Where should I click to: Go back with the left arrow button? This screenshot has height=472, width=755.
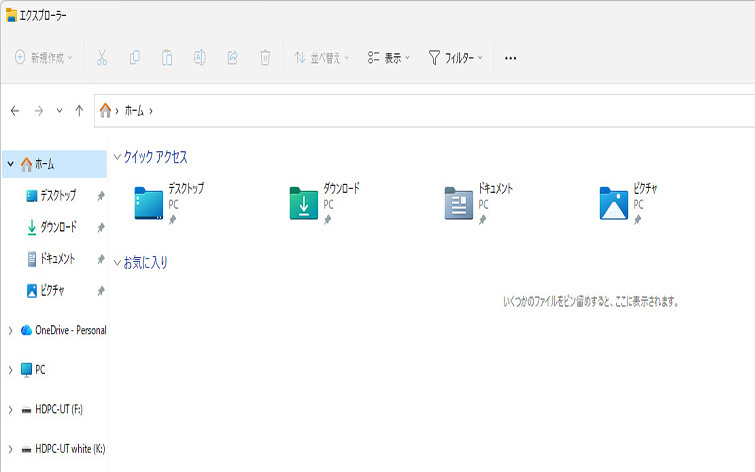pyautogui.click(x=15, y=110)
